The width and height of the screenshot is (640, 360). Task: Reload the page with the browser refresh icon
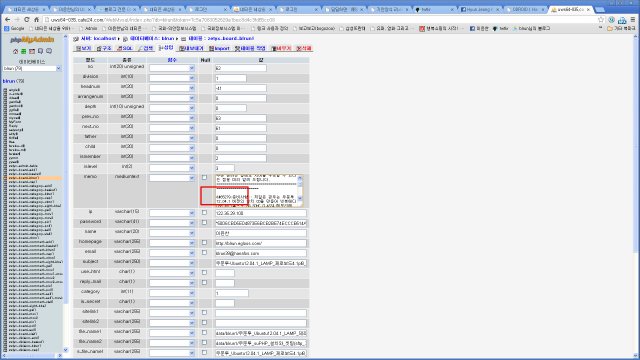pos(27,20)
